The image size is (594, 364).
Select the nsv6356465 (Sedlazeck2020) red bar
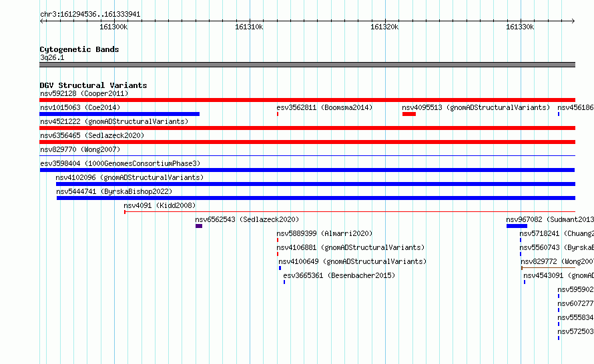tap(307, 142)
